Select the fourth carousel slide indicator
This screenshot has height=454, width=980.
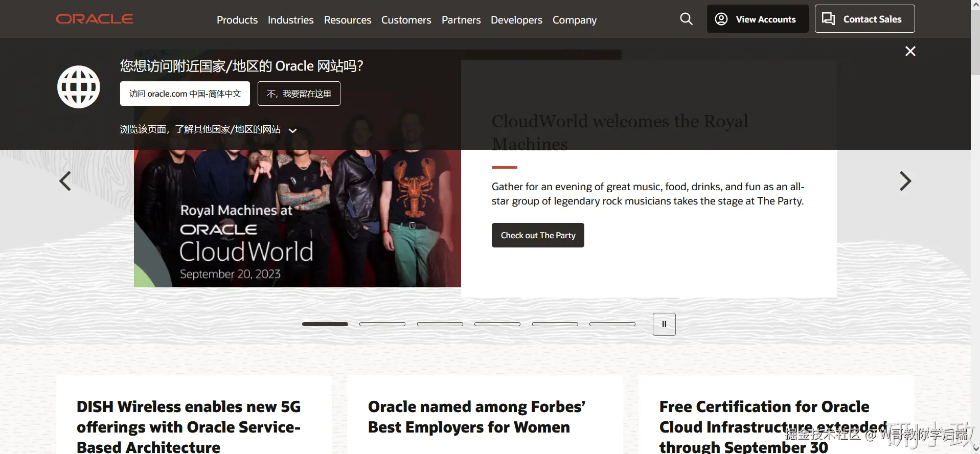click(x=497, y=324)
